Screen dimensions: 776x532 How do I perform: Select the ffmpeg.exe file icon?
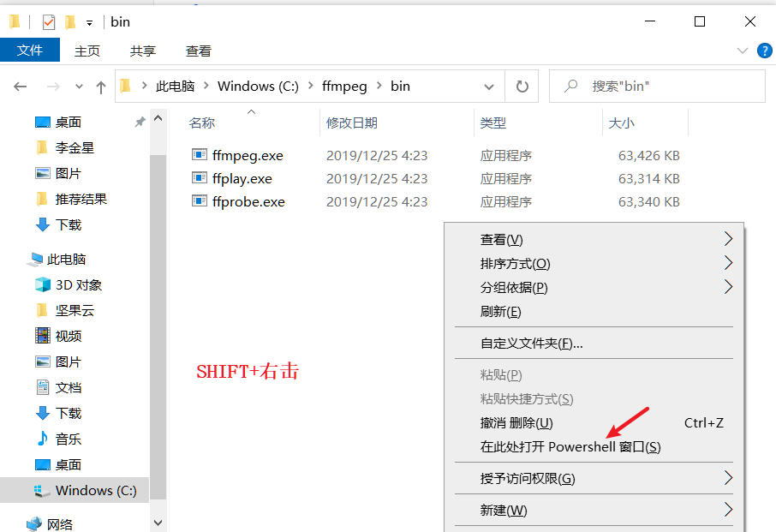(x=199, y=155)
